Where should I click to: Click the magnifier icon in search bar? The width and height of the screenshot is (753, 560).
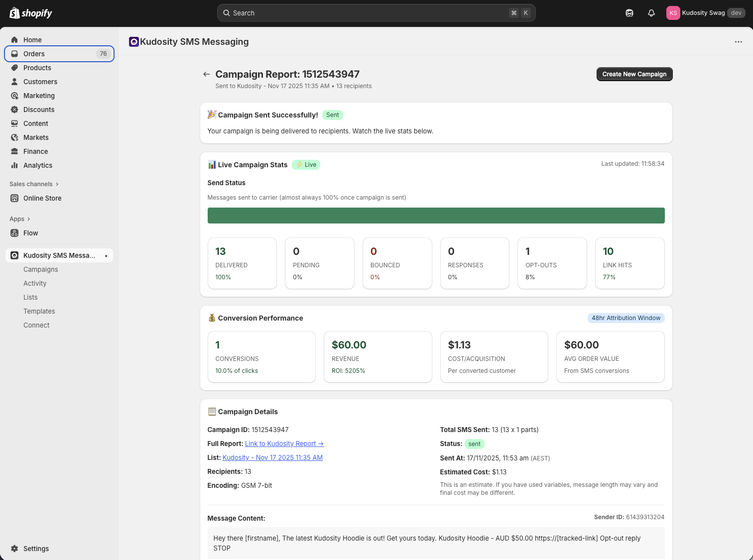coord(227,13)
